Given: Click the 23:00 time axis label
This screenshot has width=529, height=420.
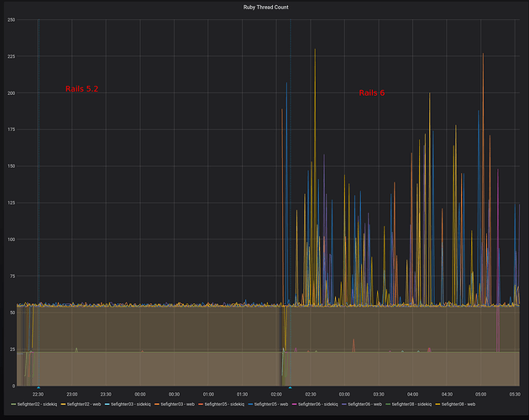Looking at the screenshot, I should click(x=72, y=394).
